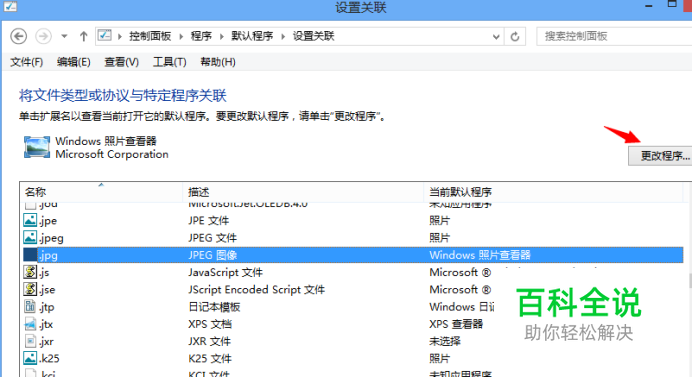
Task: Select the .jpeg extension name
Action: coord(51,238)
